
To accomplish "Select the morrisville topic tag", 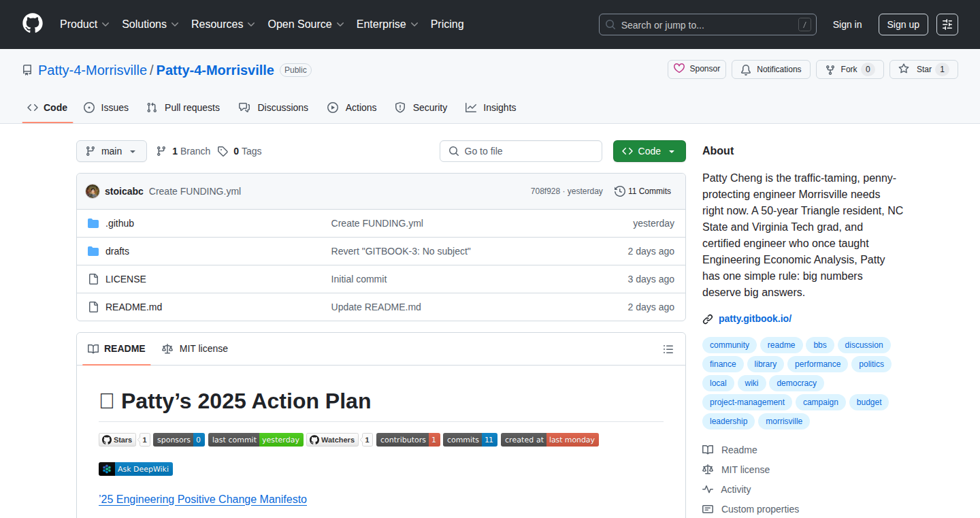I will 784,421.
